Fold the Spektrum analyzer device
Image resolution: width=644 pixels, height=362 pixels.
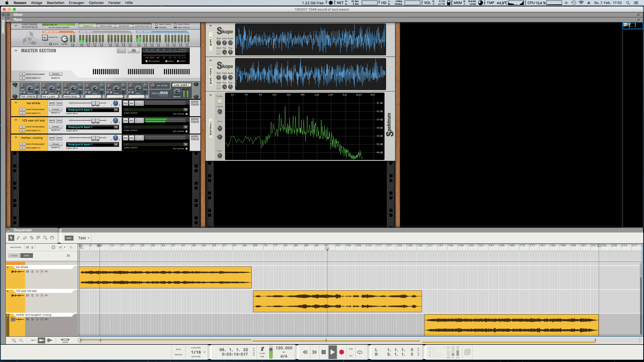211,95
